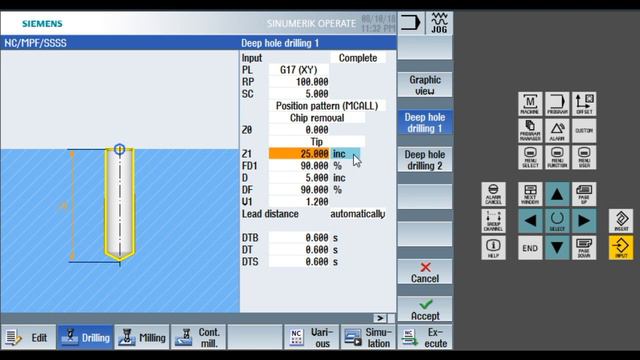Click the DF field 90.000
This screenshot has height=360, width=640.
pos(299,190)
